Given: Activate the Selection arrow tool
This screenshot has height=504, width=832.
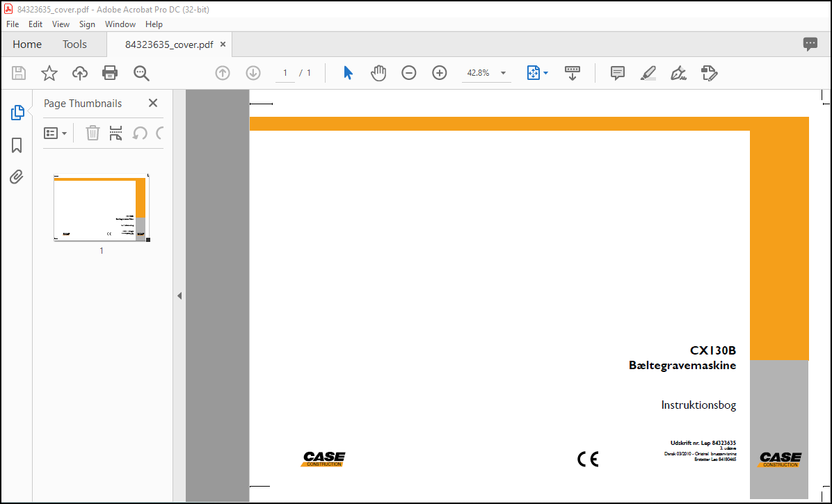Looking at the screenshot, I should click(x=348, y=73).
